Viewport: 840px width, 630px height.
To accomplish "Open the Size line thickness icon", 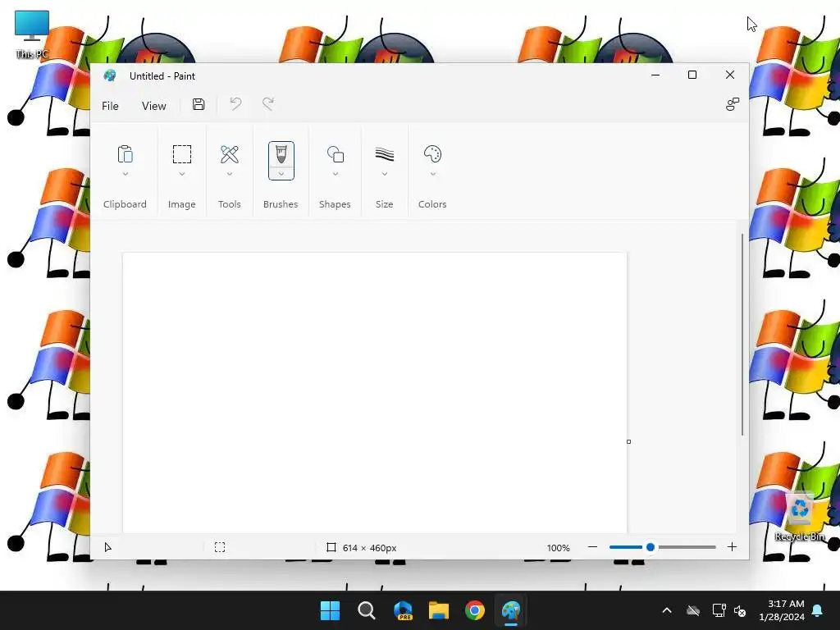I will point(384,154).
